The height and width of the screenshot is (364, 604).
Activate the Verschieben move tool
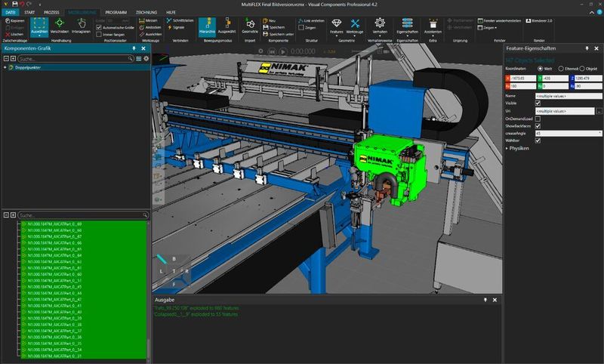point(60,26)
